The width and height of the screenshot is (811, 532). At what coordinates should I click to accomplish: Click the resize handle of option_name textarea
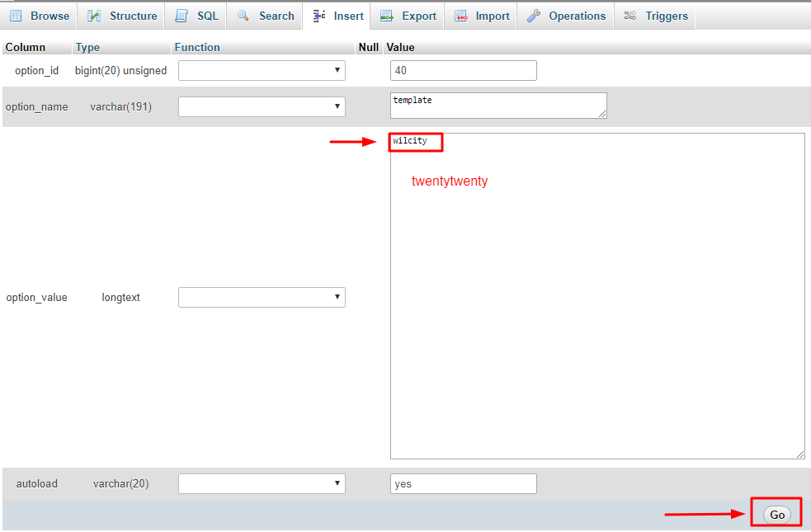602,115
